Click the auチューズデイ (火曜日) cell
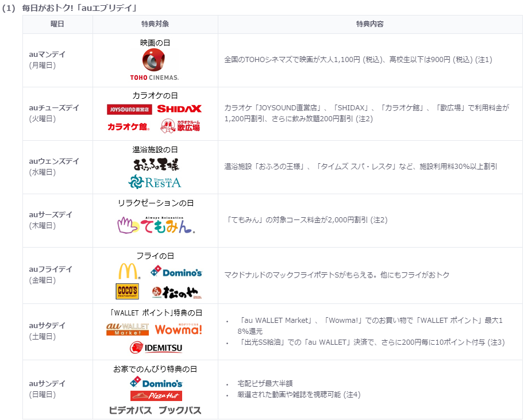The image size is (524, 420). (57, 114)
